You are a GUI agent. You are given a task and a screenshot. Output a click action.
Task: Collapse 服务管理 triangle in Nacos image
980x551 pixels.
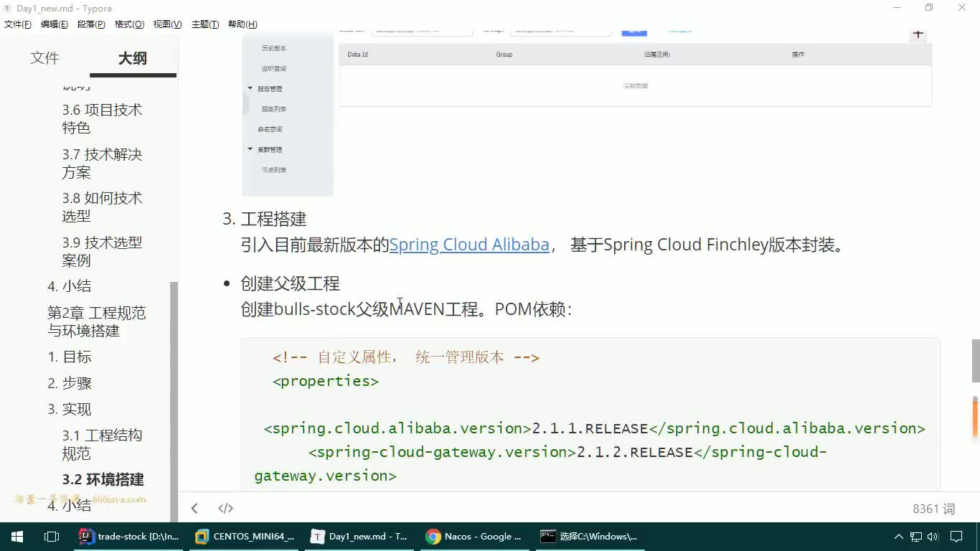pos(250,88)
